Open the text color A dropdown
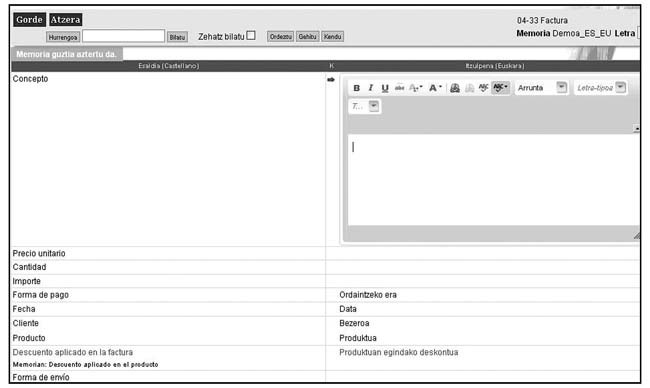The height and width of the screenshot is (388, 650). [434, 88]
